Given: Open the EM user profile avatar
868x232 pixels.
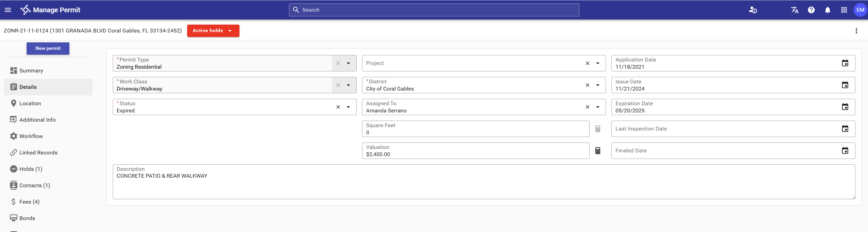Looking at the screenshot, I should [860, 10].
